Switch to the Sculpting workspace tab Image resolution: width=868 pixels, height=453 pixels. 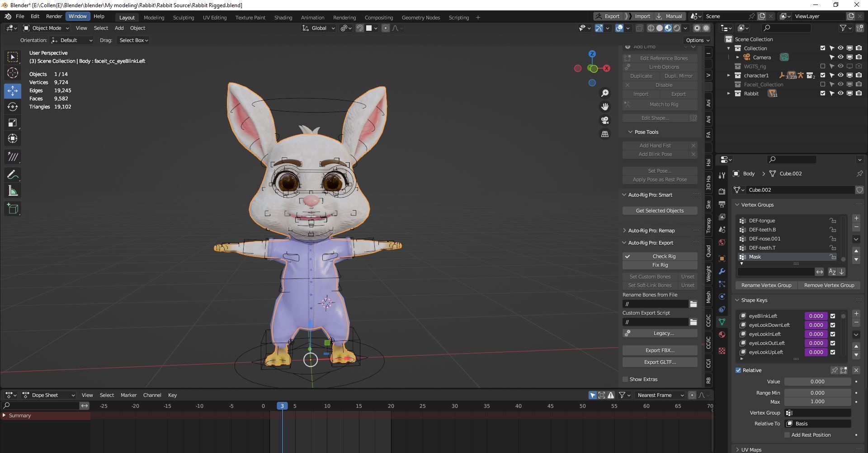[184, 18]
